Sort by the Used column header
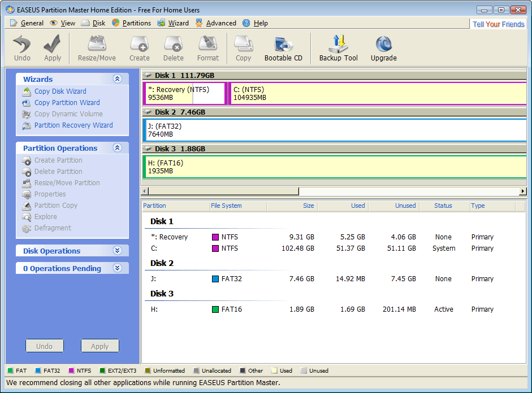The image size is (532, 393). (x=343, y=206)
